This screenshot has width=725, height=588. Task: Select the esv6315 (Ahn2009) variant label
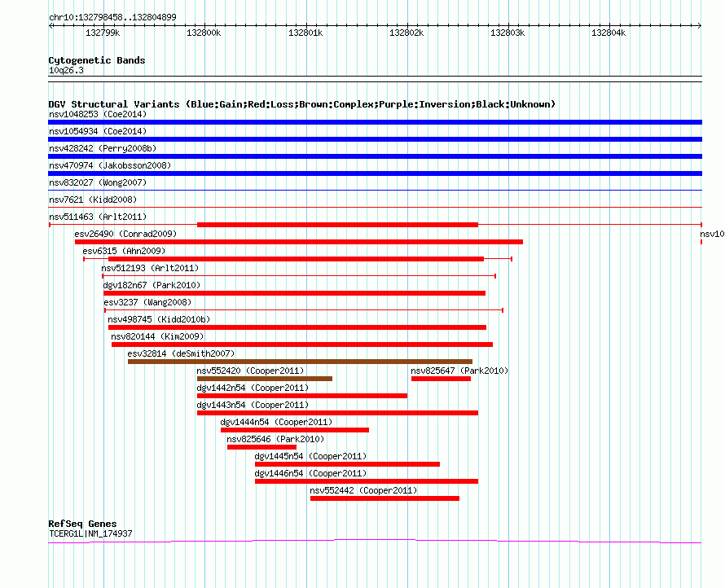(124, 251)
